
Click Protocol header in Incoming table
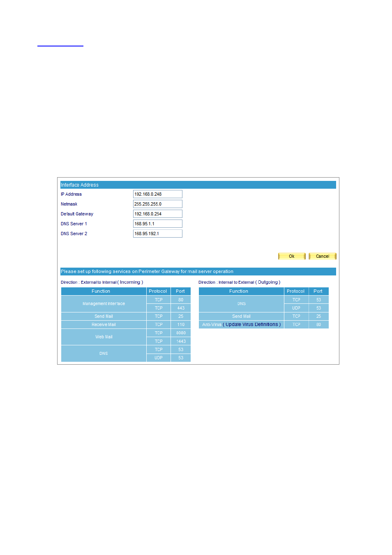(158, 291)
